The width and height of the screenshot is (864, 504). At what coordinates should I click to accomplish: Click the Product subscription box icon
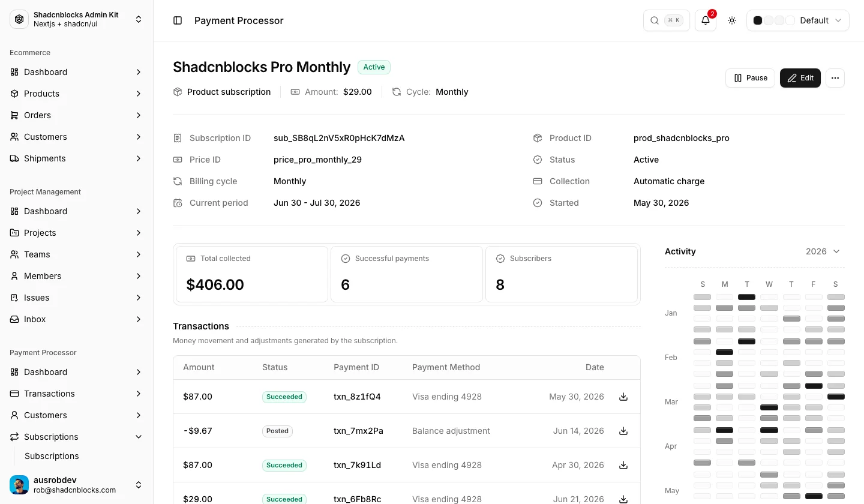coord(178,92)
